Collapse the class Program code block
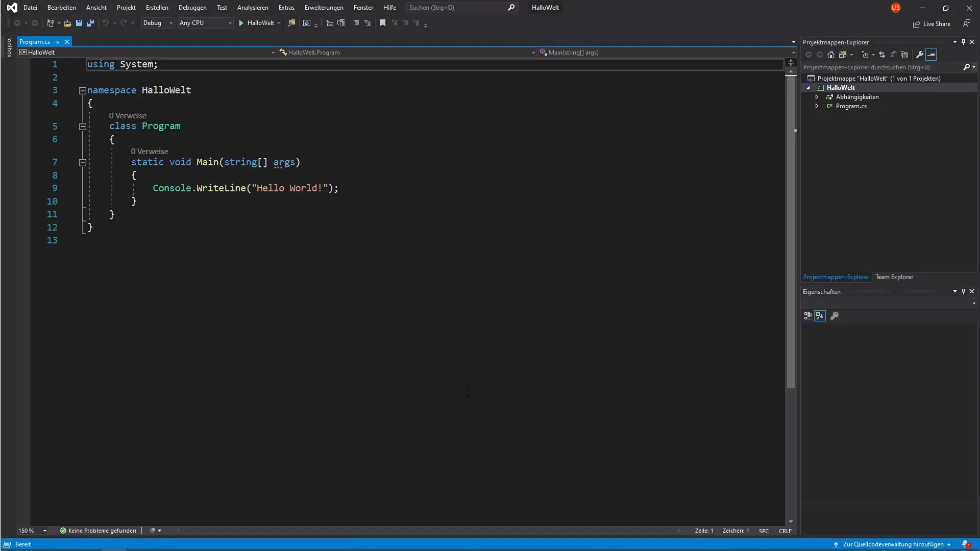The image size is (980, 551). (82, 127)
